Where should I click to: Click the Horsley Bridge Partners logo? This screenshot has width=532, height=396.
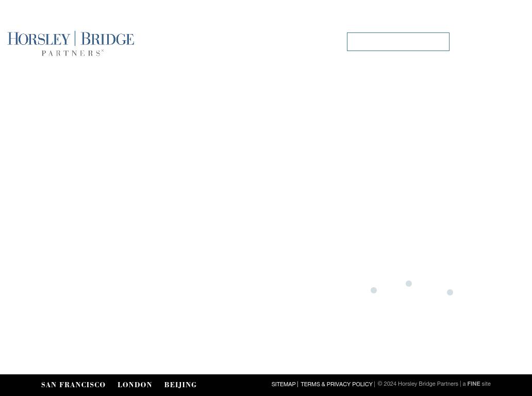point(71,43)
